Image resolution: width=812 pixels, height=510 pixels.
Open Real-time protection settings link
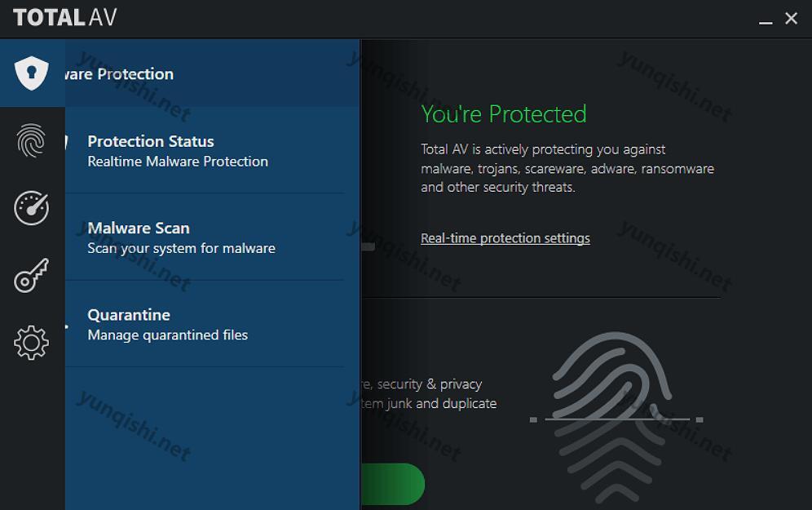(505, 238)
